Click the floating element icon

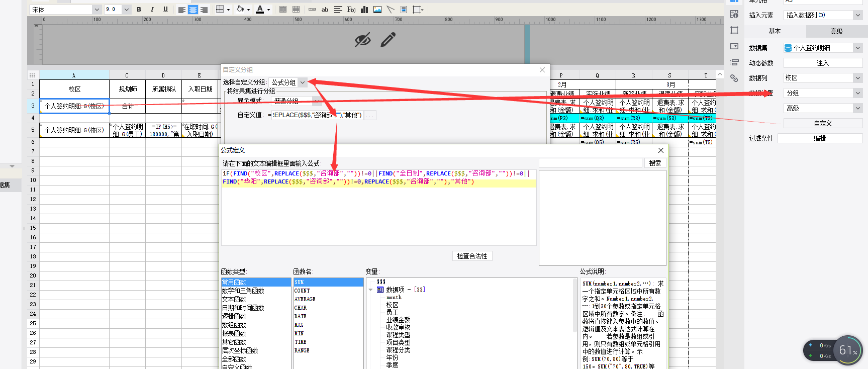tap(417, 10)
